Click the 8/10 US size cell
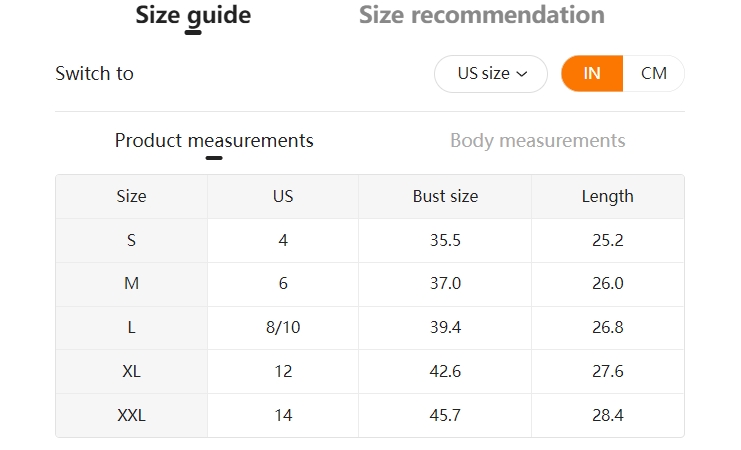 coord(283,328)
